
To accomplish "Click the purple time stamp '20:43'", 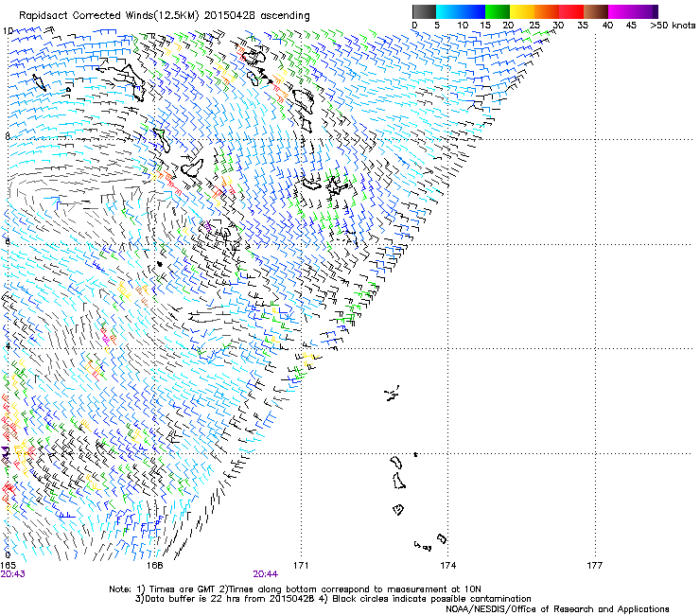I will pos(12,574).
